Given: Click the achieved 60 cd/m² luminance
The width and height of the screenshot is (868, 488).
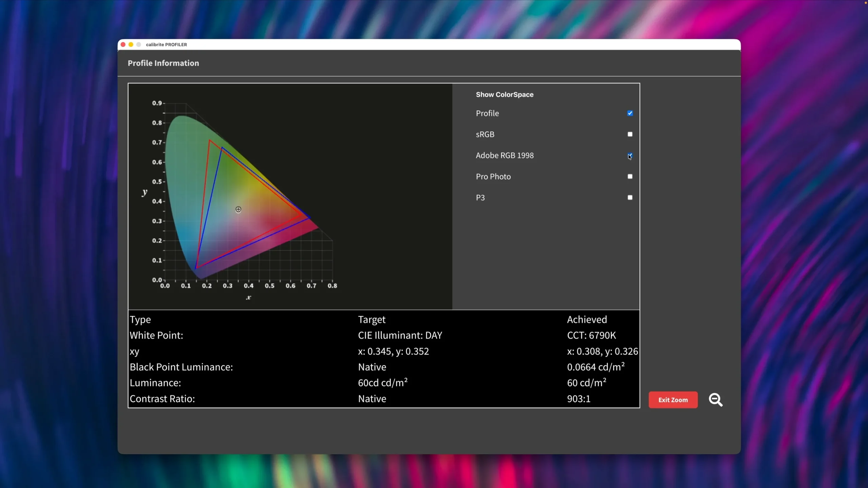Looking at the screenshot, I should pos(587,383).
